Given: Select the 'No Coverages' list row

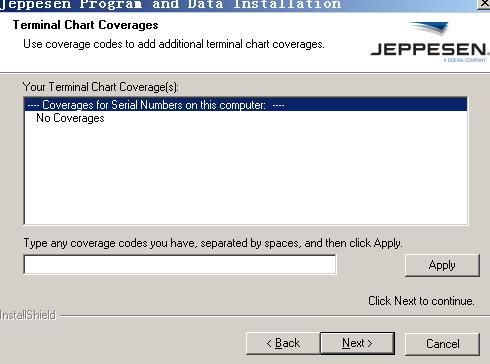Looking at the screenshot, I should (x=246, y=118).
